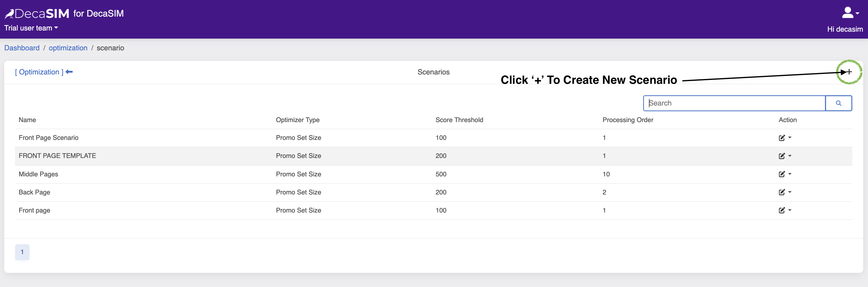Click the scenario breadcrumb text
This screenshot has width=868, height=287.
tap(110, 48)
